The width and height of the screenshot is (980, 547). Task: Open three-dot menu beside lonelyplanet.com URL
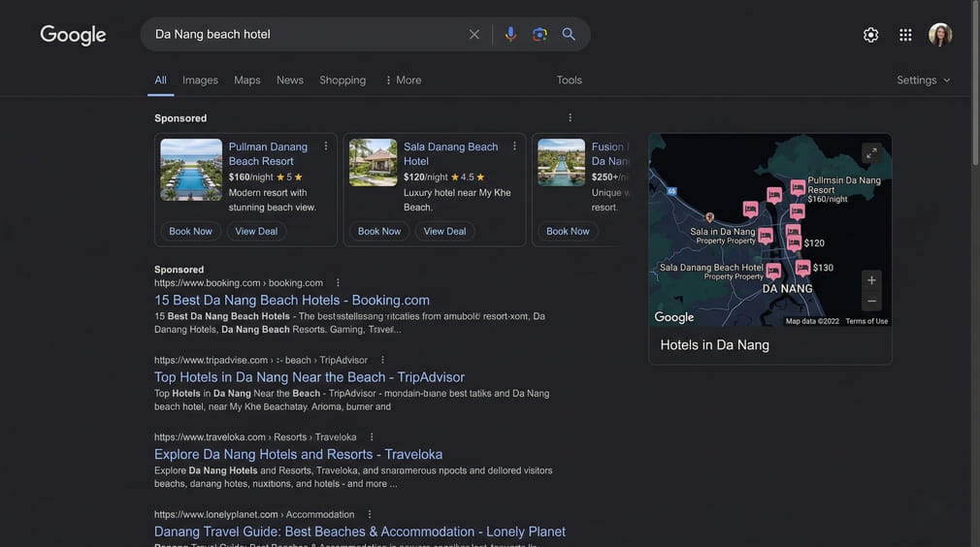coord(370,515)
